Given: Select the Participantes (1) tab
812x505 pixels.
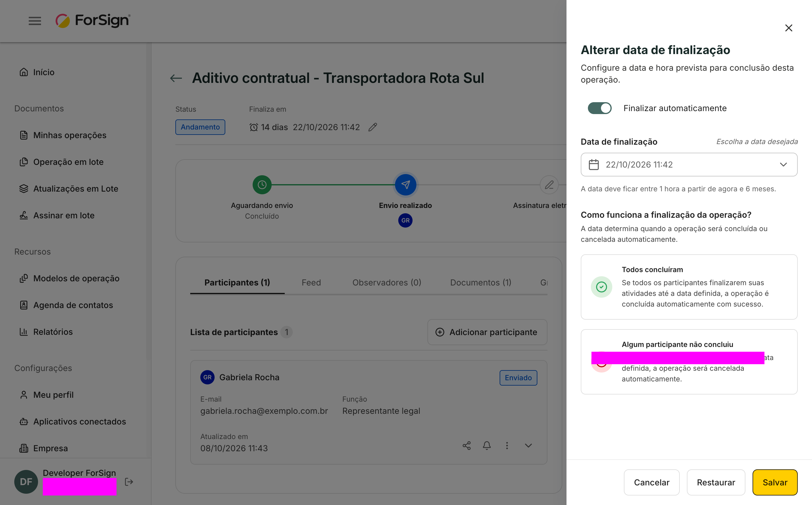Looking at the screenshot, I should click(237, 283).
